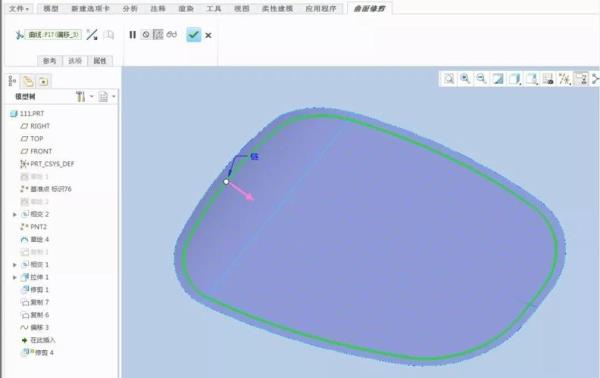This screenshot has width=600, height=378.
Task: Switch to the 分析 ribbon tab
Action: coord(130,8)
